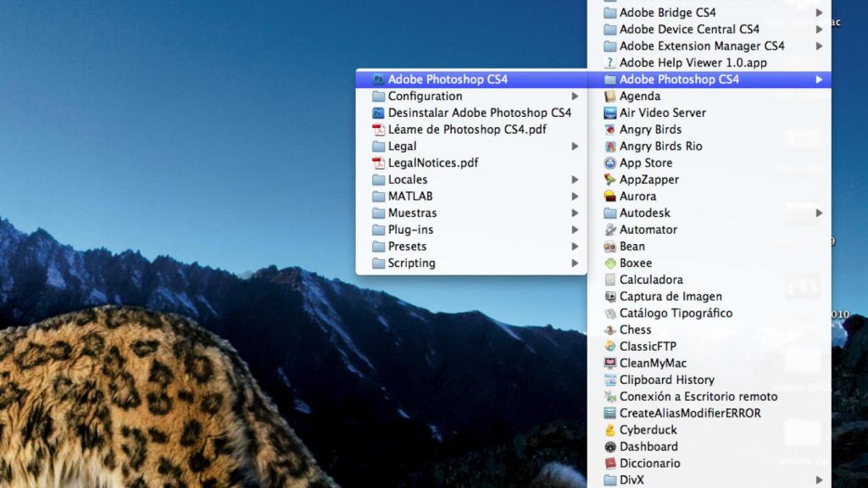Select Desinstalar Adobe Photoshop CS4
868x488 pixels.
point(479,113)
